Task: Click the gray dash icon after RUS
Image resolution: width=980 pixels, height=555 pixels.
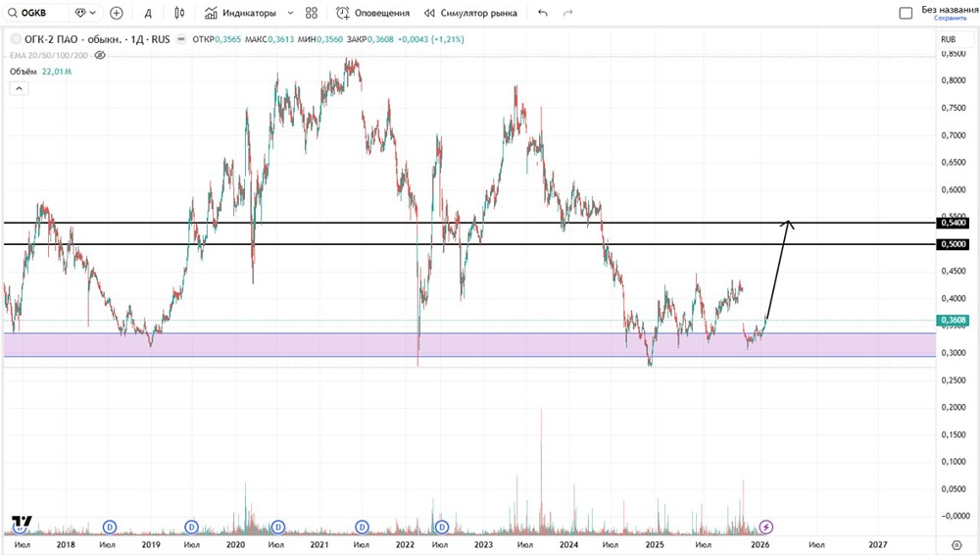Action: click(181, 39)
